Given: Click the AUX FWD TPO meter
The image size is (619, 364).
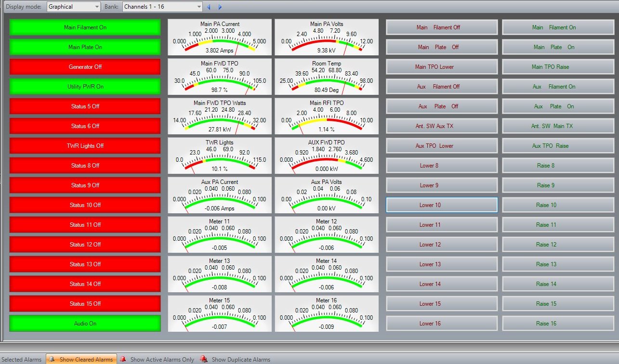Looking at the screenshot, I should [x=327, y=156].
